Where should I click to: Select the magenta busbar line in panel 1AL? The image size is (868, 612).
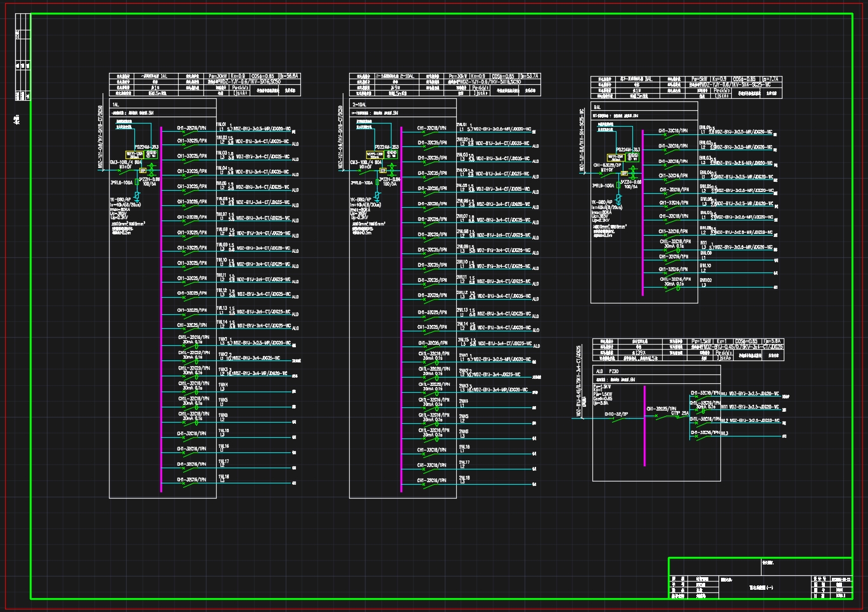[x=161, y=309]
